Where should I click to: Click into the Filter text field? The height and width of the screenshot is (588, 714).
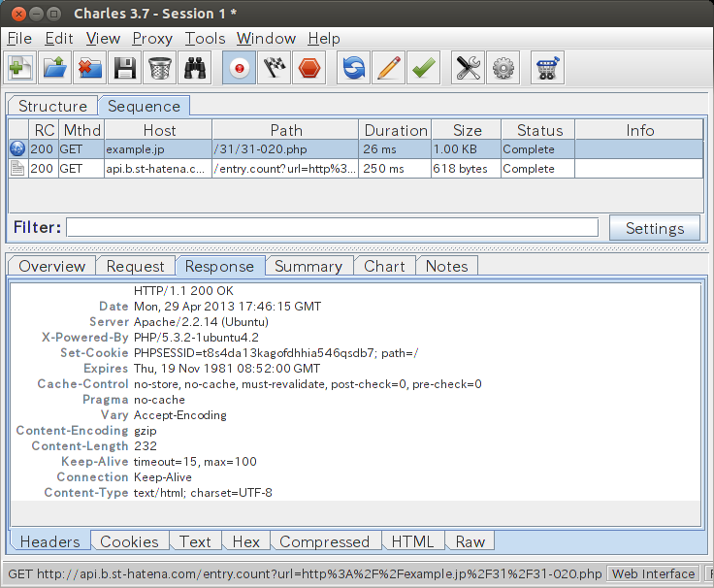[333, 227]
